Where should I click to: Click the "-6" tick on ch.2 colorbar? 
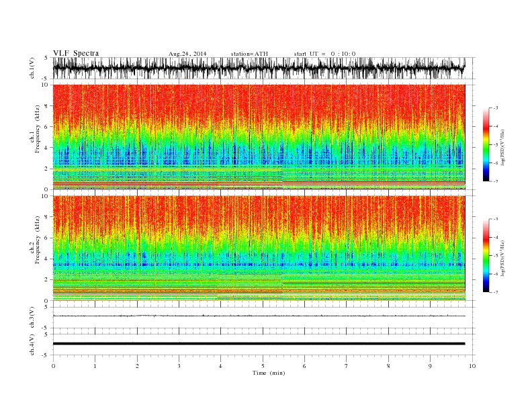(496, 274)
